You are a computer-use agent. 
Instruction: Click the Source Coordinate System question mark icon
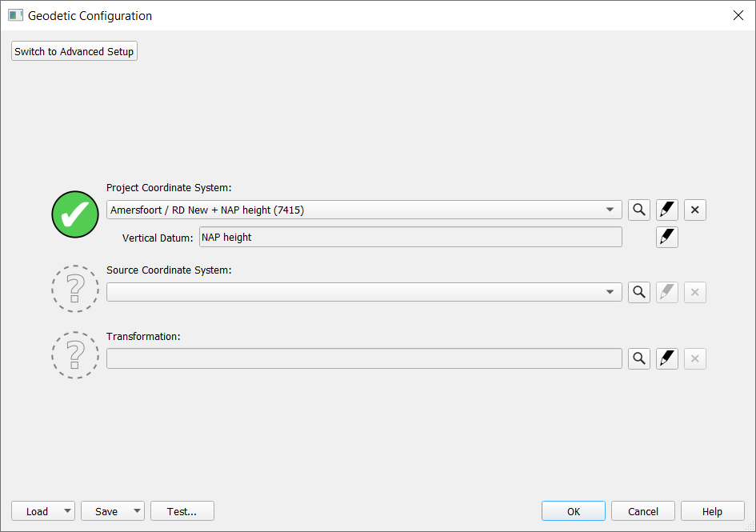coord(75,289)
